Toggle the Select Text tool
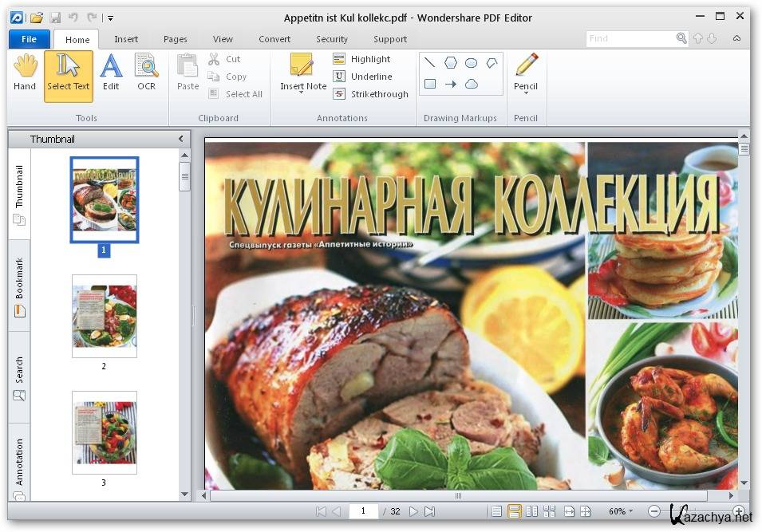The width and height of the screenshot is (762, 532). coord(69,76)
